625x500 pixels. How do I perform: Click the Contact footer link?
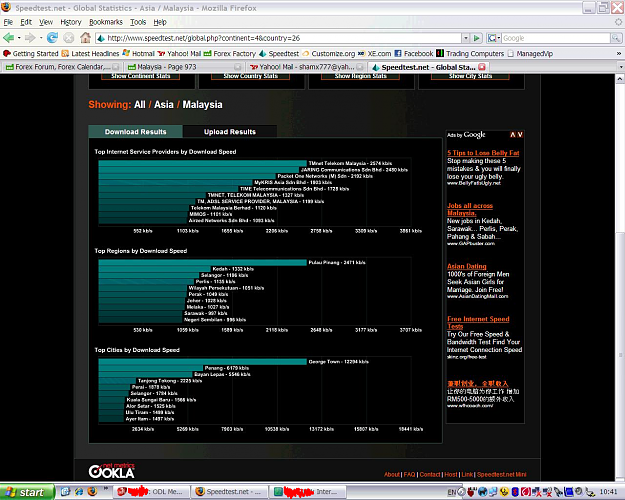pos(430,474)
